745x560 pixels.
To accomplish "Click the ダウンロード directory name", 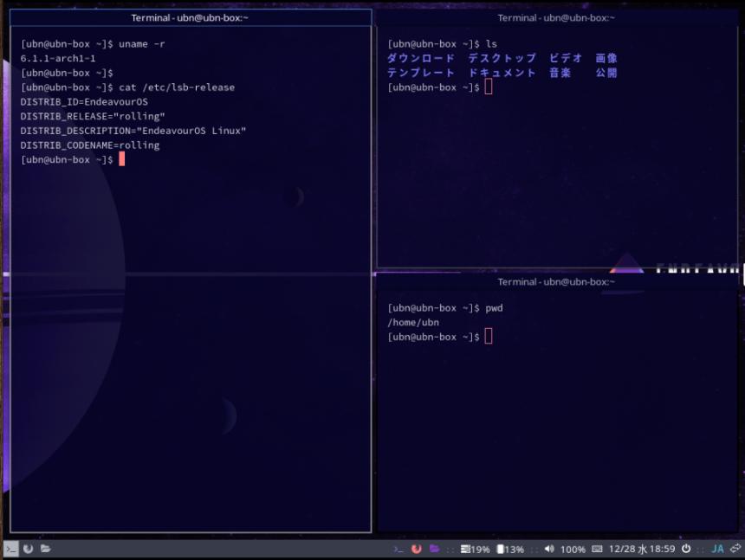I will (x=420, y=58).
